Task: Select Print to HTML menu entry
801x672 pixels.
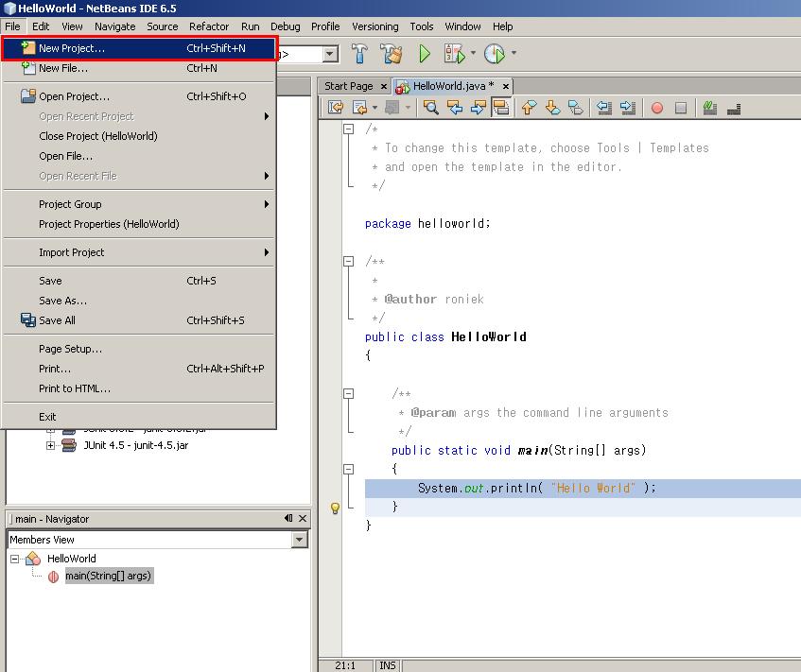Action: (139, 388)
